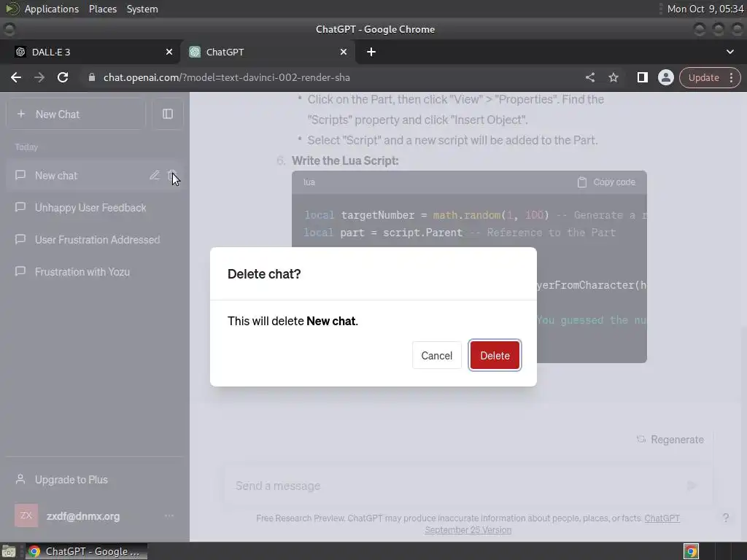
Task: Click the clipboard icon beside Copy code
Action: click(581, 182)
